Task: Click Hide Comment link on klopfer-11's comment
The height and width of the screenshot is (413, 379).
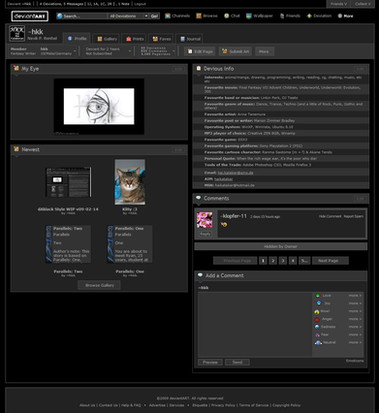Action: click(x=330, y=216)
